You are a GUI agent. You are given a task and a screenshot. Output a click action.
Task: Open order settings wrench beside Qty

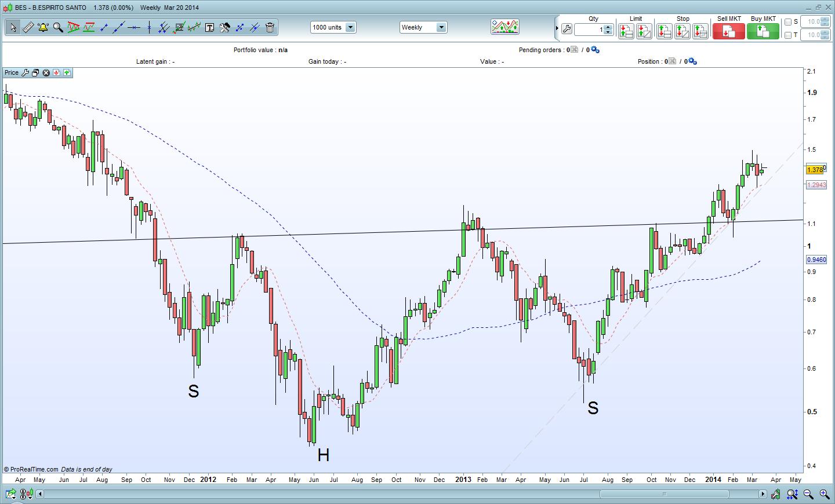point(567,29)
